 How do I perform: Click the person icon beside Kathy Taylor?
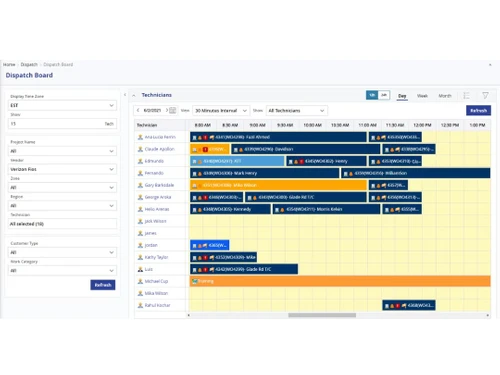click(x=140, y=257)
